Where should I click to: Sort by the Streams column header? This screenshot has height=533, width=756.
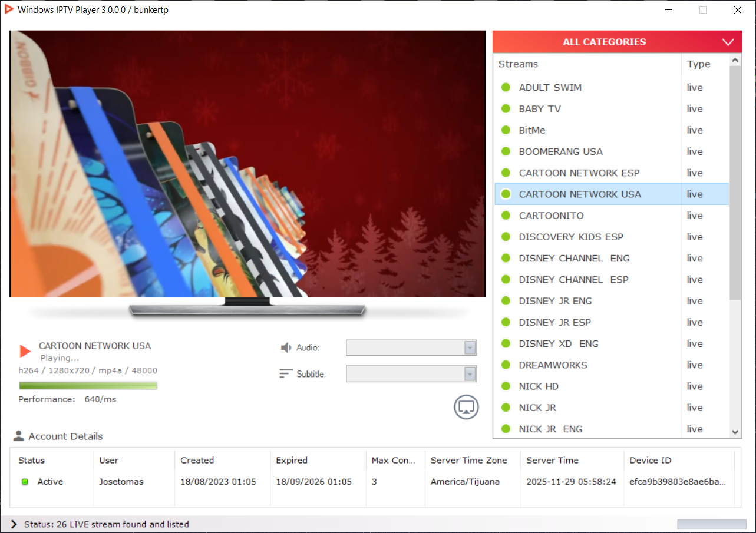point(518,64)
